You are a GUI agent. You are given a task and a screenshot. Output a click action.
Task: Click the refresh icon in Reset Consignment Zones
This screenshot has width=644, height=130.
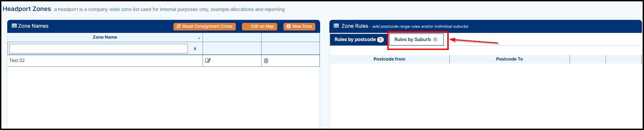pyautogui.click(x=179, y=26)
